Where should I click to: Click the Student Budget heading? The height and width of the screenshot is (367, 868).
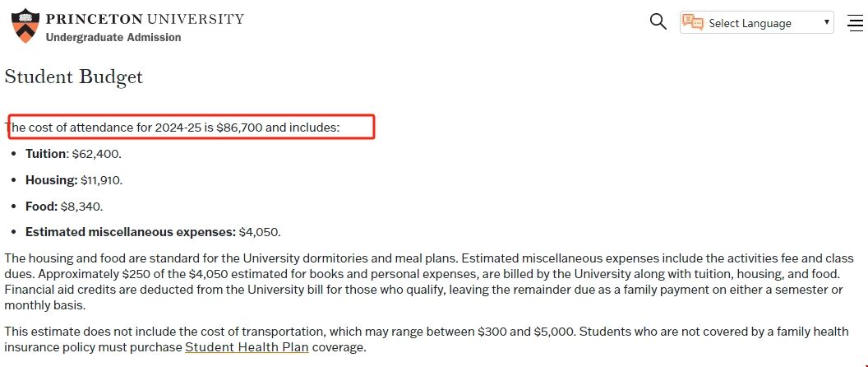74,77
